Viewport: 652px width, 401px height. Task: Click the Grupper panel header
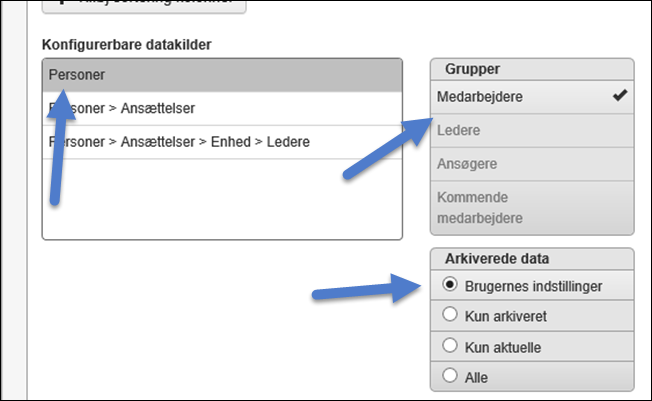coord(531,69)
